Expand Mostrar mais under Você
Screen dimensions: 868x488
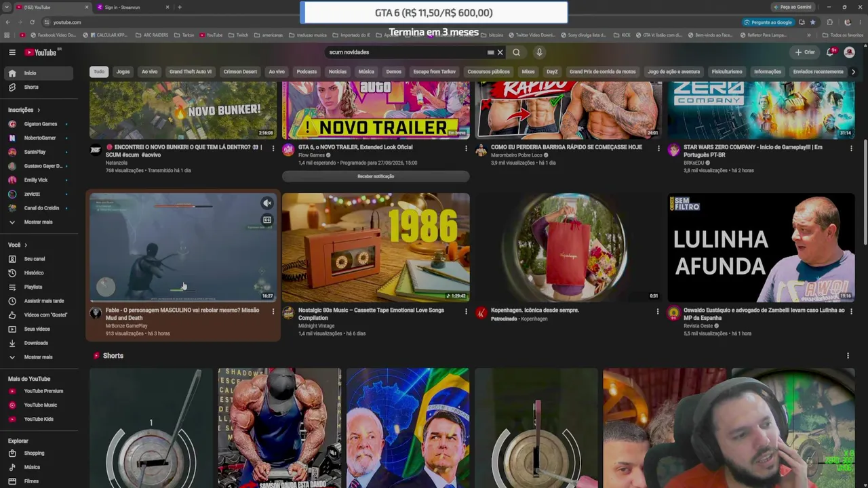(38, 357)
